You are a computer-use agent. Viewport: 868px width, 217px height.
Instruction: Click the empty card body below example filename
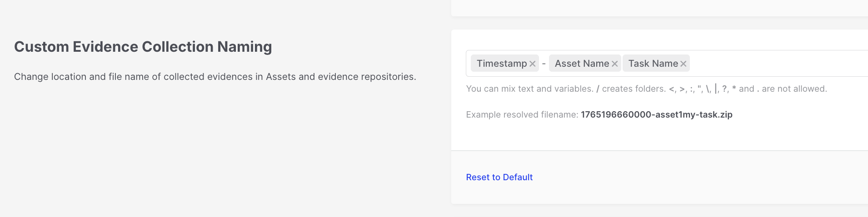(x=659, y=135)
